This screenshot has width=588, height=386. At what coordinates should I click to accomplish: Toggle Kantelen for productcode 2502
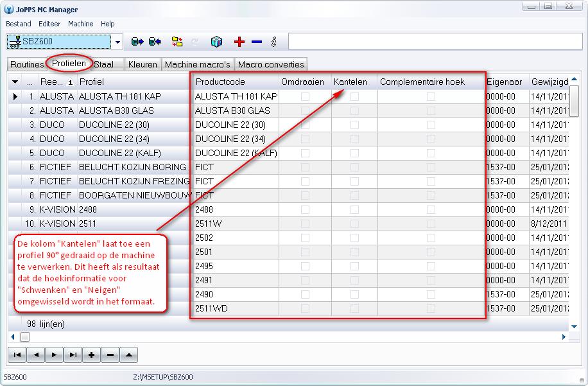click(354, 238)
